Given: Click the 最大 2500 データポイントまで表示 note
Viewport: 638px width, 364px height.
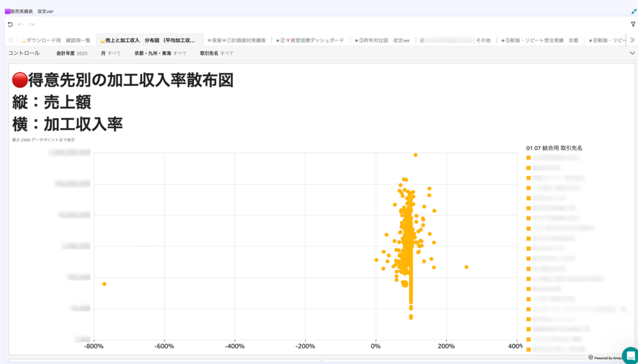Looking at the screenshot, I should pyautogui.click(x=44, y=140).
